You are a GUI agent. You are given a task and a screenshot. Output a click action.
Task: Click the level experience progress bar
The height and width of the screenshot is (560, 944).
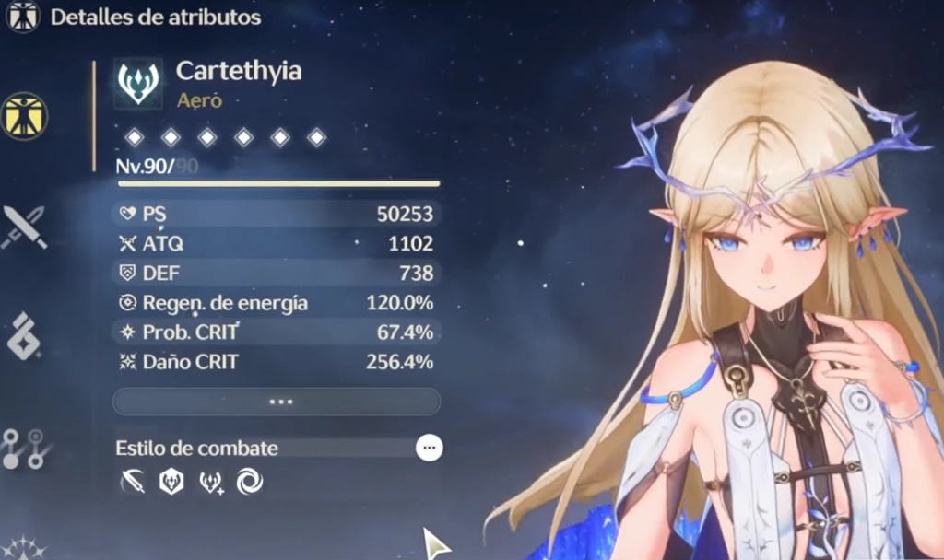click(x=278, y=183)
